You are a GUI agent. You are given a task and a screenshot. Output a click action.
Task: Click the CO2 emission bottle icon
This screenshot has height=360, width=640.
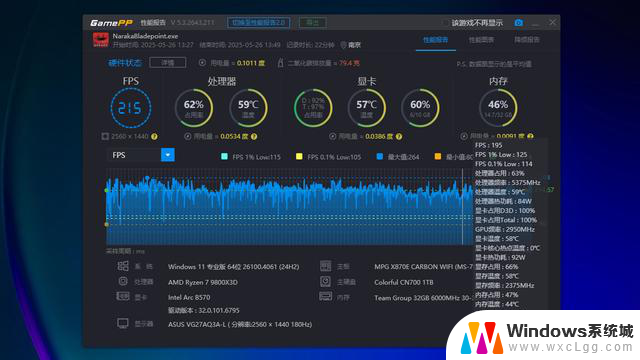[280, 63]
